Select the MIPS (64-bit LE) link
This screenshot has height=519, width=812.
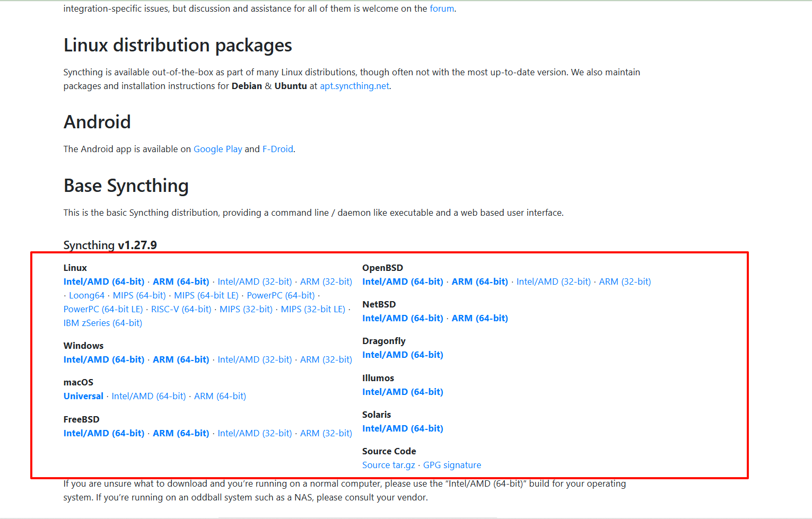[x=206, y=295]
